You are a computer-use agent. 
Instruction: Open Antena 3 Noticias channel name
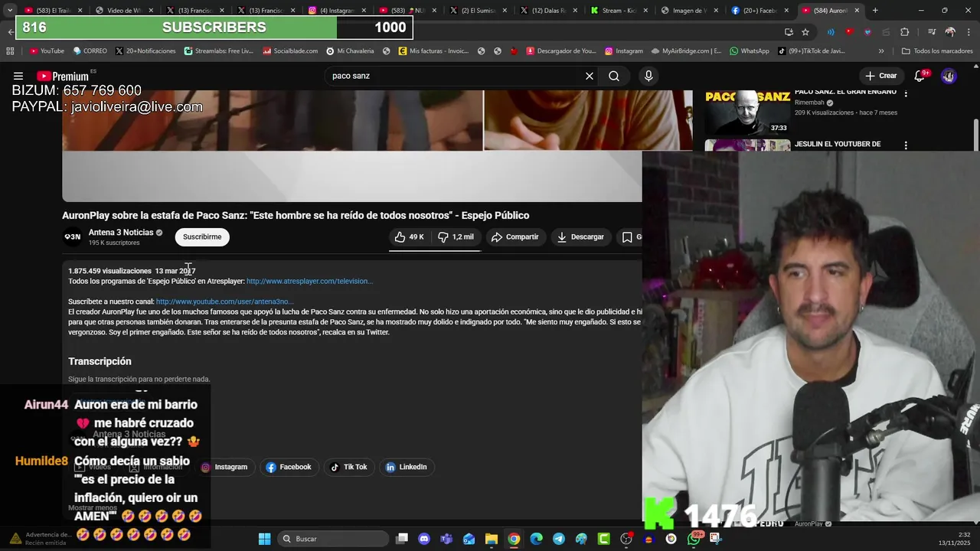coord(121,233)
